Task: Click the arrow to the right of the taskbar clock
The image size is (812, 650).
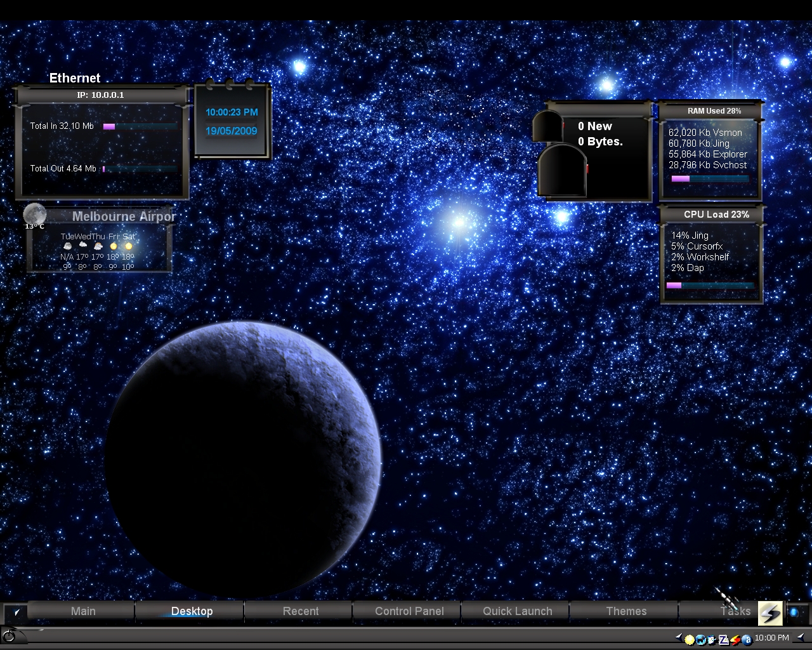Action: [801, 637]
